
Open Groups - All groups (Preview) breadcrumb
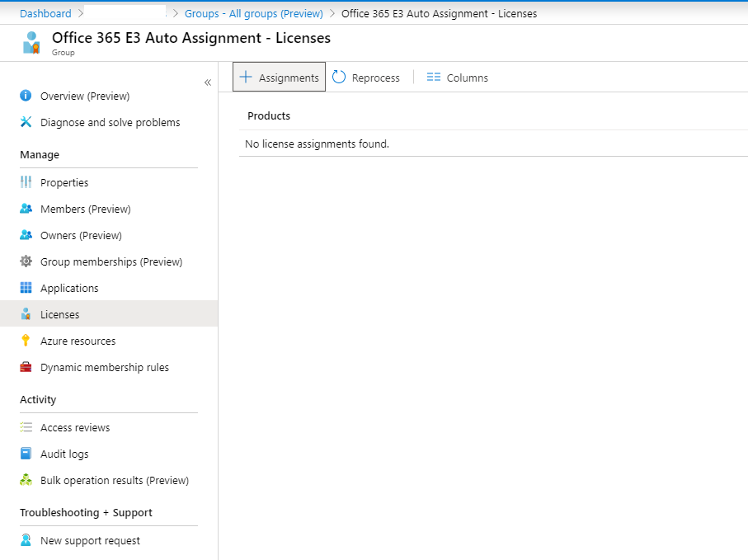pos(254,13)
